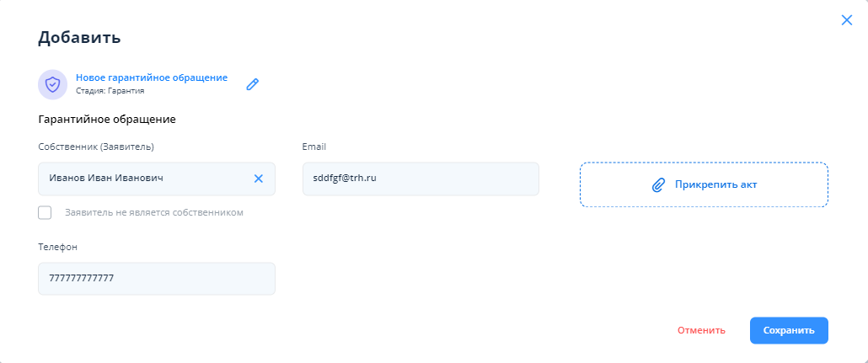The width and height of the screenshot is (868, 363).
Task: Click into the Email input field
Action: point(420,179)
